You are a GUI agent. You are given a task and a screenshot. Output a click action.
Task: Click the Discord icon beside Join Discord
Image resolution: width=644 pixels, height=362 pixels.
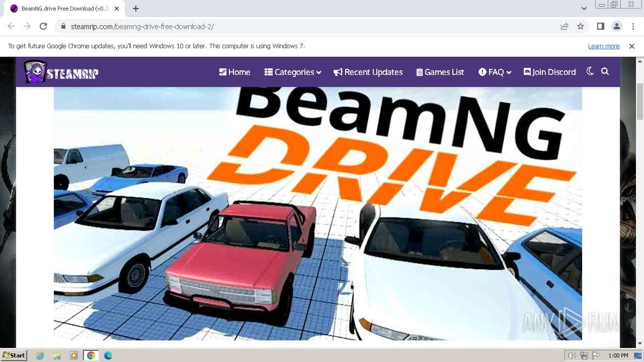(527, 72)
